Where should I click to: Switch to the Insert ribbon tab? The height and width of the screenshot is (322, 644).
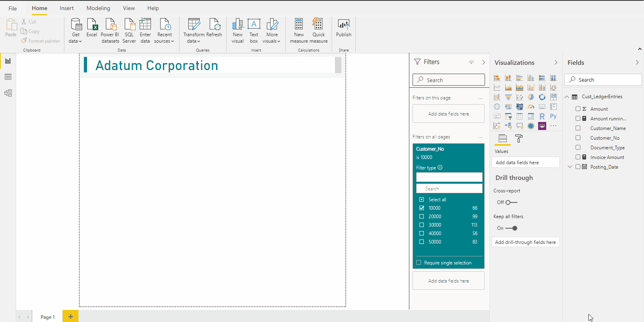click(67, 8)
